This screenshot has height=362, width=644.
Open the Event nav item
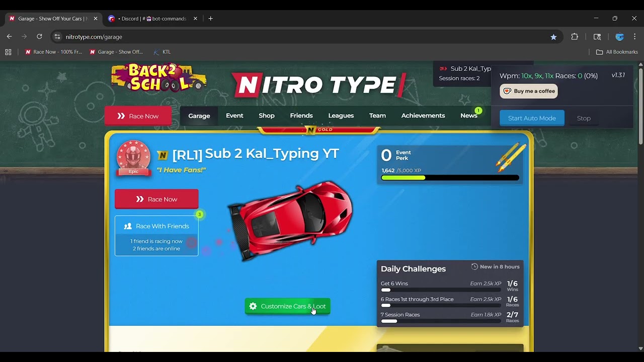(234, 116)
